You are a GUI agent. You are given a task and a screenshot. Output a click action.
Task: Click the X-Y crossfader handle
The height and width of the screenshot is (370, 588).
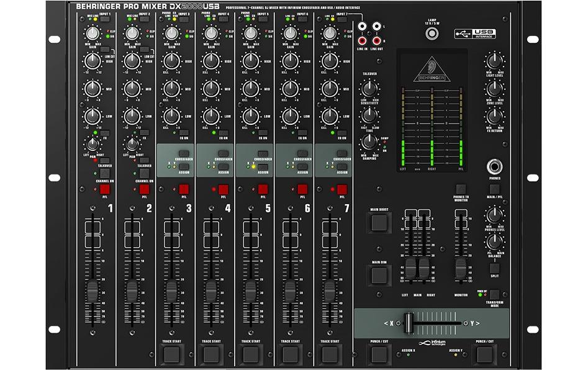click(409, 323)
